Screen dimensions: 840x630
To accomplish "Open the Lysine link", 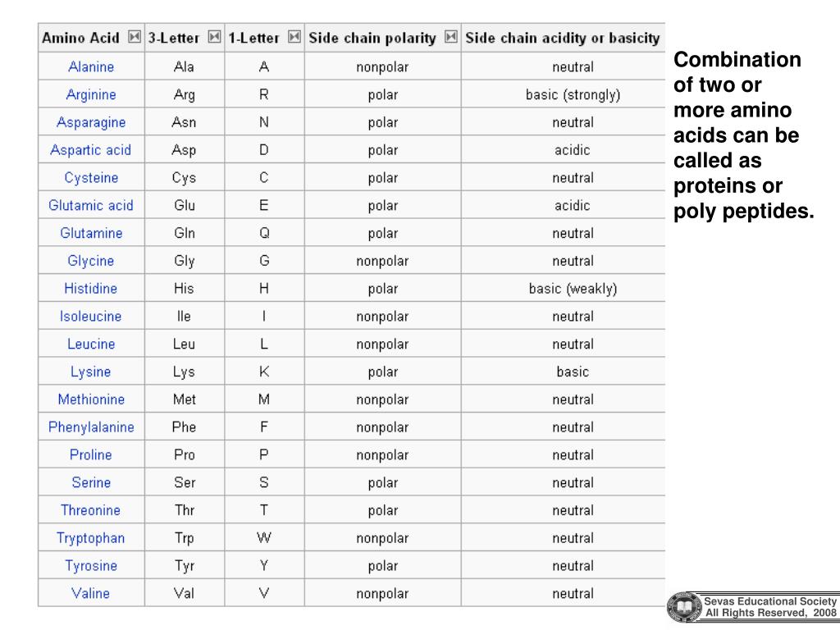I will [90, 372].
